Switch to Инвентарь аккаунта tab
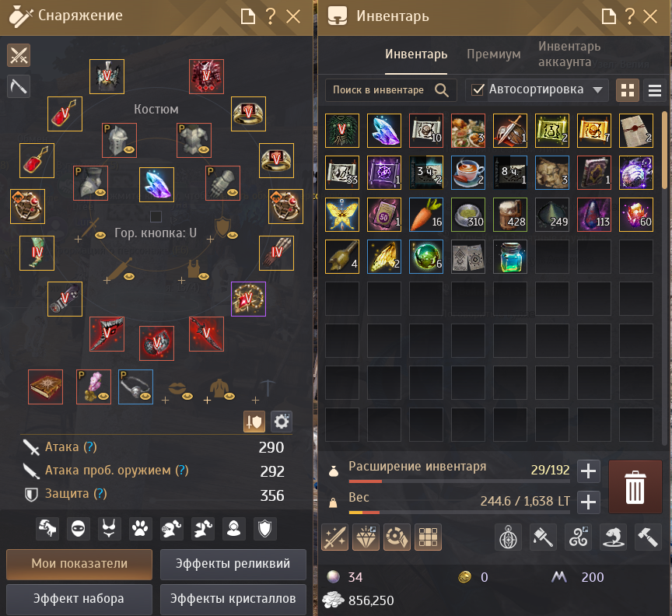Screen dimensions: 672x616 coord(569,54)
